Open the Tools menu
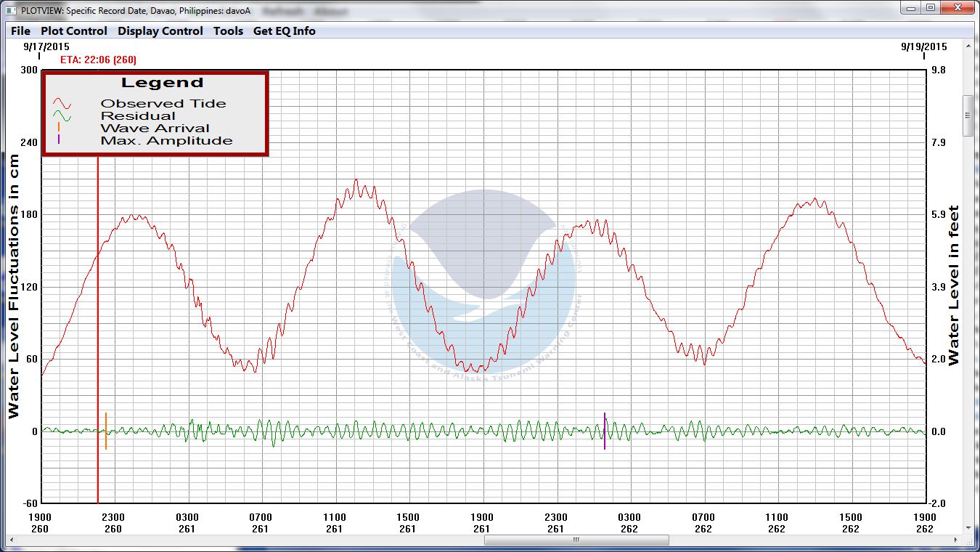This screenshot has height=552, width=980. [228, 31]
